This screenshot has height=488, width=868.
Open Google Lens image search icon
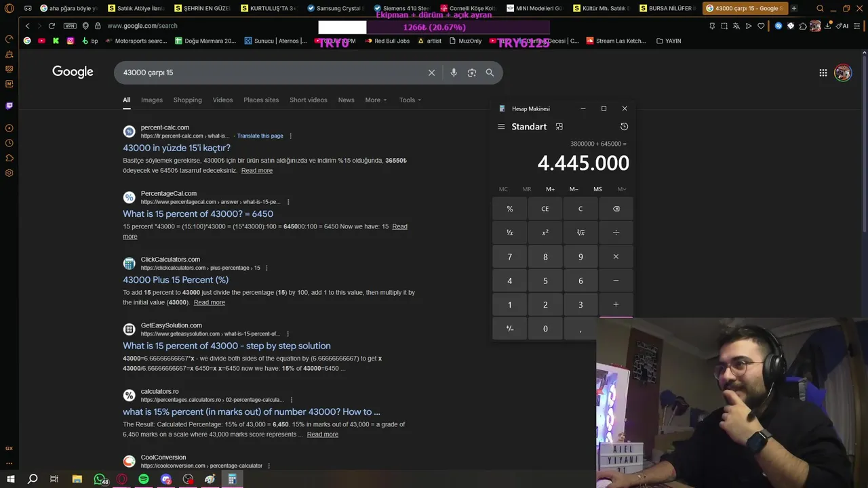(x=472, y=73)
